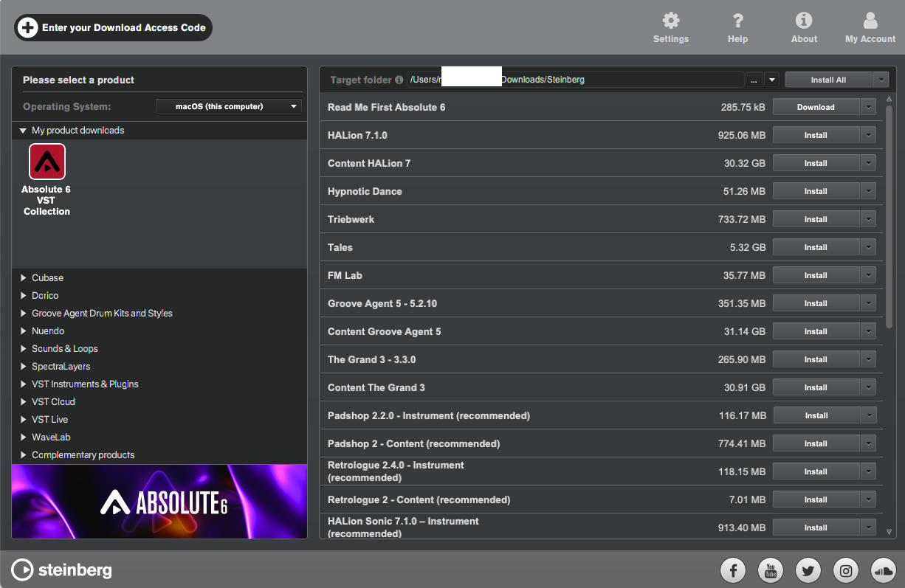
Task: Install Padshop 2 Content
Action: [x=816, y=443]
